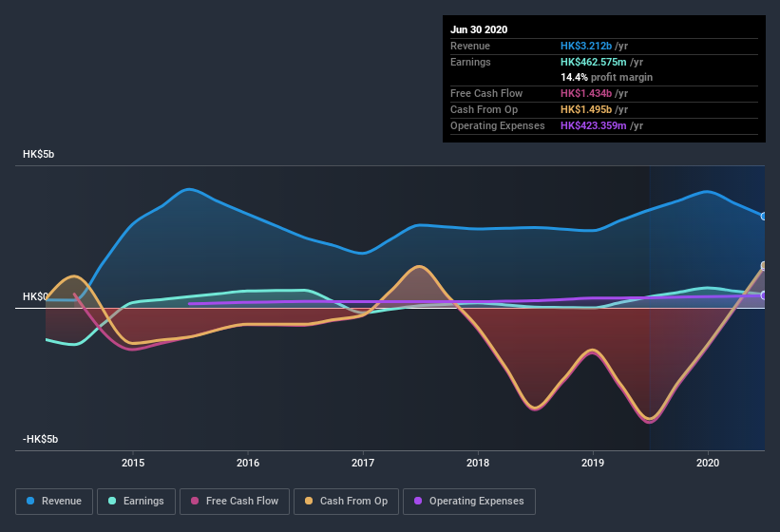The width and height of the screenshot is (780, 532).
Task: Click the 2020 x-axis label
Action: tap(708, 463)
